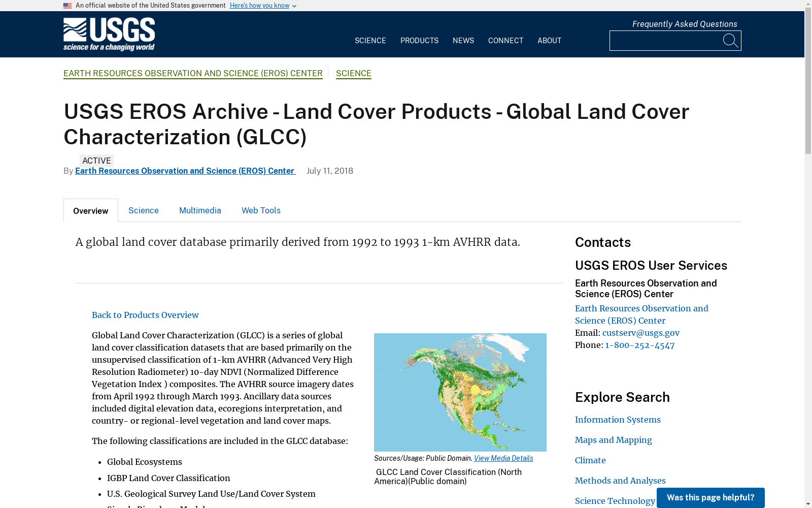Image resolution: width=812 pixels, height=508 pixels.
Task: Open 'Here's how you know' link
Action: [259, 6]
